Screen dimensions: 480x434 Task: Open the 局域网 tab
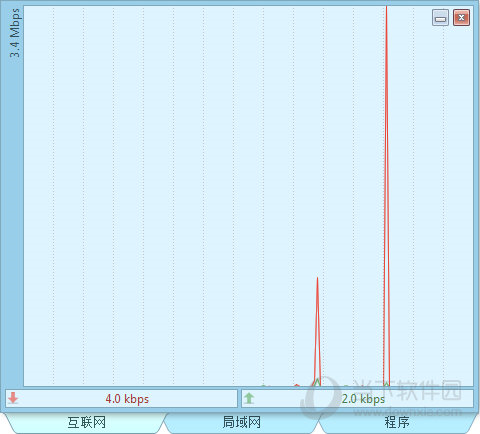click(x=241, y=423)
